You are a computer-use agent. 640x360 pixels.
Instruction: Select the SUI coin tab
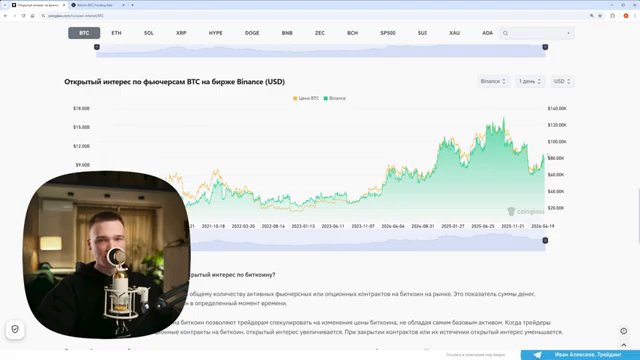click(422, 33)
